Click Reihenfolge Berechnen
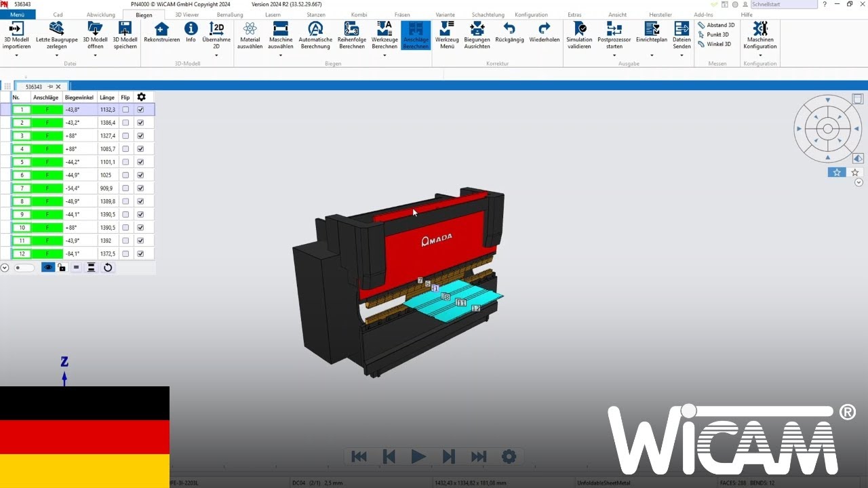Image resolution: width=868 pixels, height=488 pixels. [x=351, y=35]
